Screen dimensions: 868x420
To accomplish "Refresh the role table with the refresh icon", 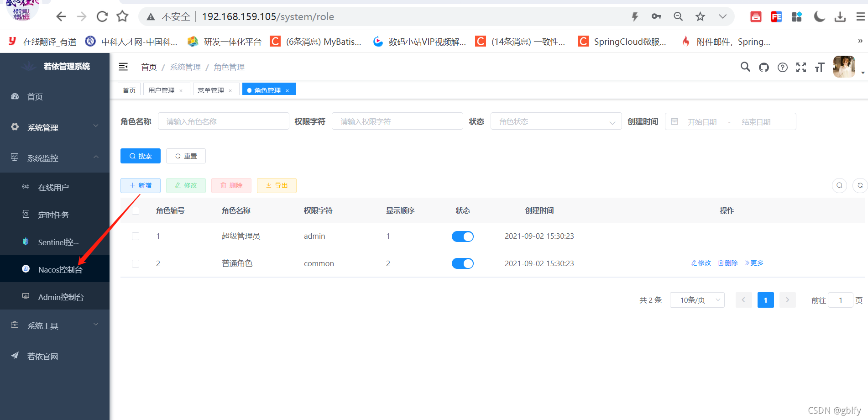I will 860,185.
